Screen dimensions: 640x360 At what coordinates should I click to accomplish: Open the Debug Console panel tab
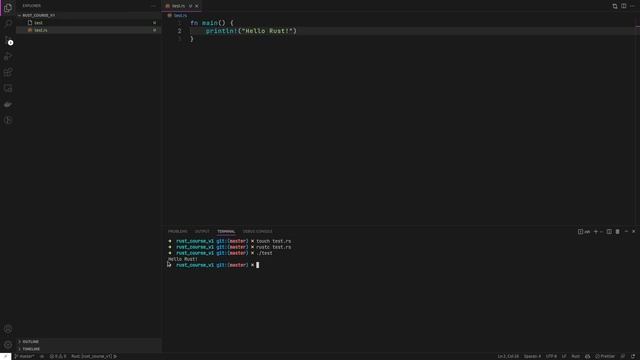(258, 231)
